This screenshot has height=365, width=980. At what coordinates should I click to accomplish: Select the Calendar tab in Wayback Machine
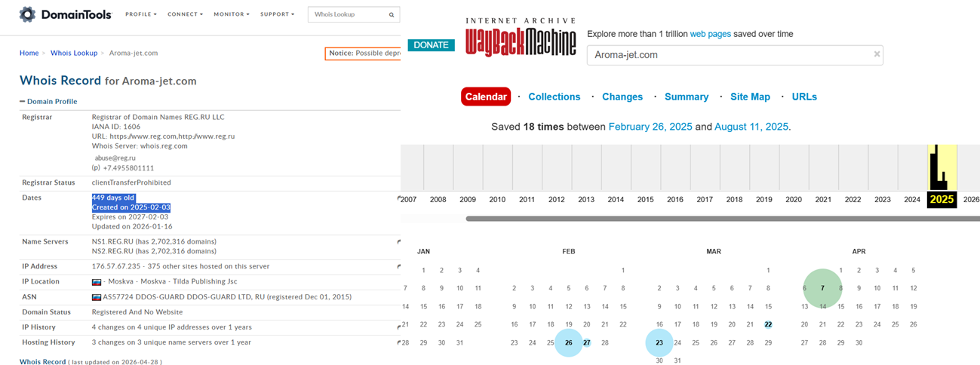click(486, 97)
